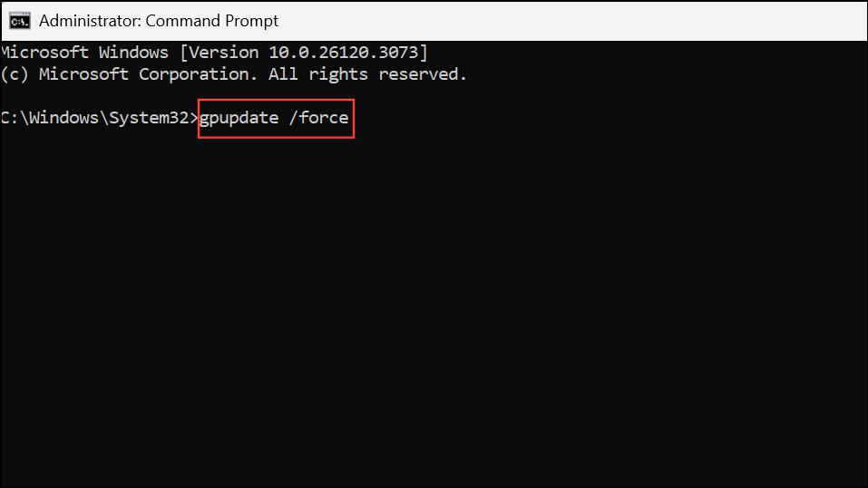Click the "gpupdate" command word
The height and width of the screenshot is (488, 868).
click(x=239, y=119)
